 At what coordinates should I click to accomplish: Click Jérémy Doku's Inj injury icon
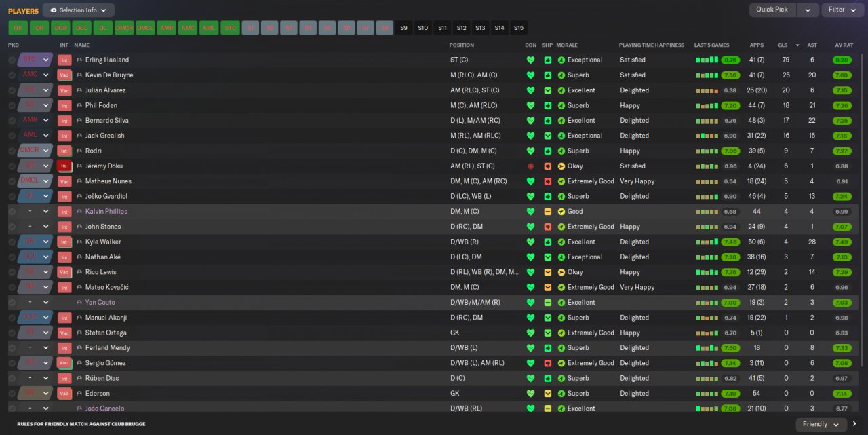64,166
